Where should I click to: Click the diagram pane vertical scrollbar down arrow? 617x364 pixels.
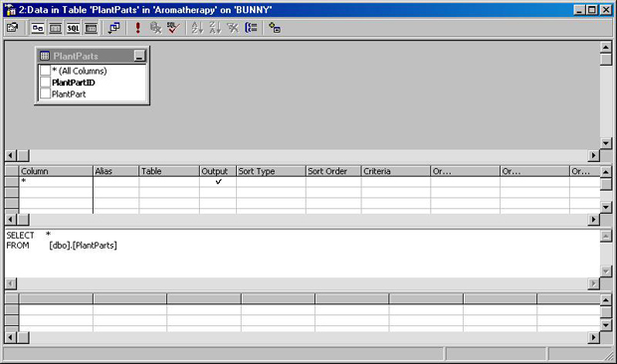(x=606, y=143)
